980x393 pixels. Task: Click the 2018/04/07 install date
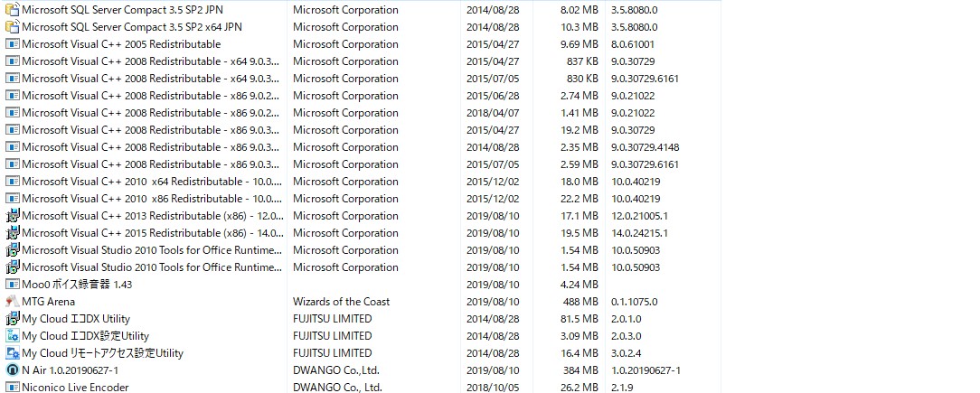coord(493,113)
